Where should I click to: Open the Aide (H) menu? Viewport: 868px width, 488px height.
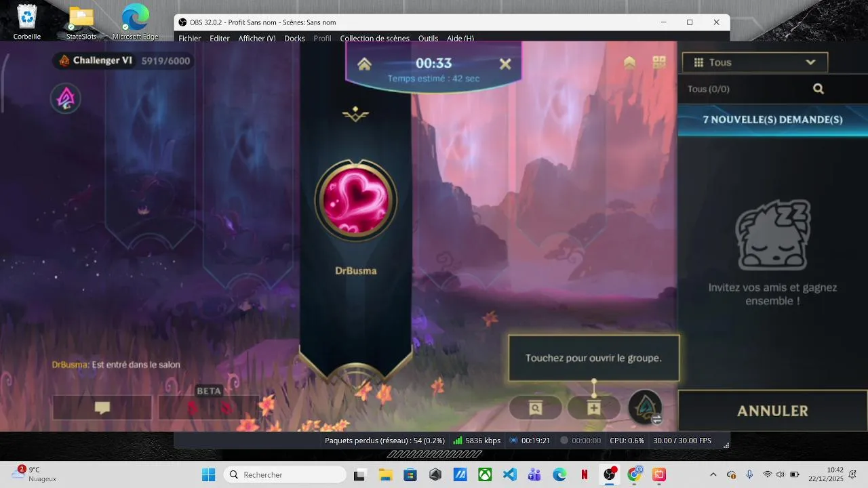coord(460,39)
